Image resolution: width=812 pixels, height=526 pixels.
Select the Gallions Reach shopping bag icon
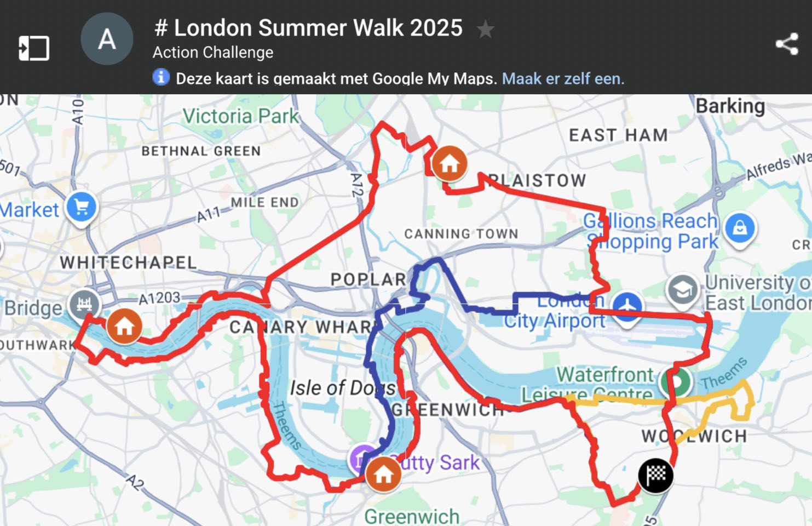pyautogui.click(x=740, y=228)
